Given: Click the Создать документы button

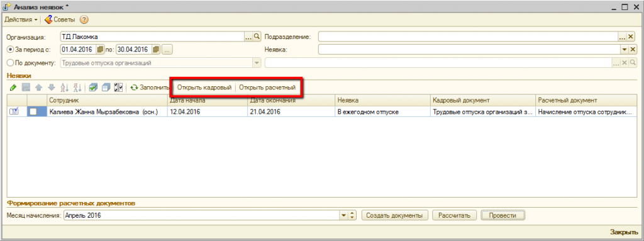Looking at the screenshot, I should [395, 215].
